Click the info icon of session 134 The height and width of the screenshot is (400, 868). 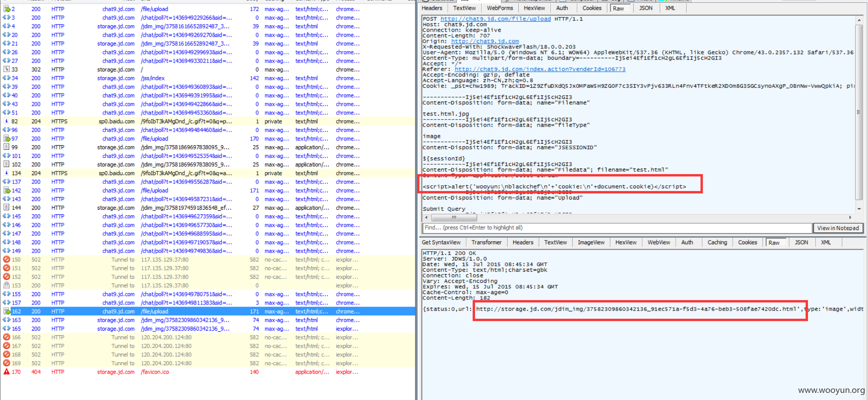point(6,173)
